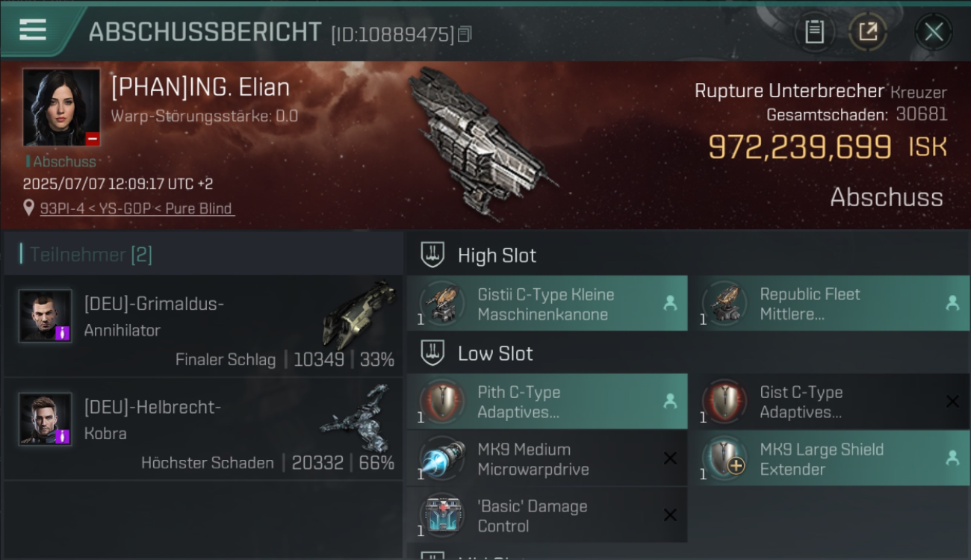
Task: Share the kill report externally
Action: coord(868,32)
